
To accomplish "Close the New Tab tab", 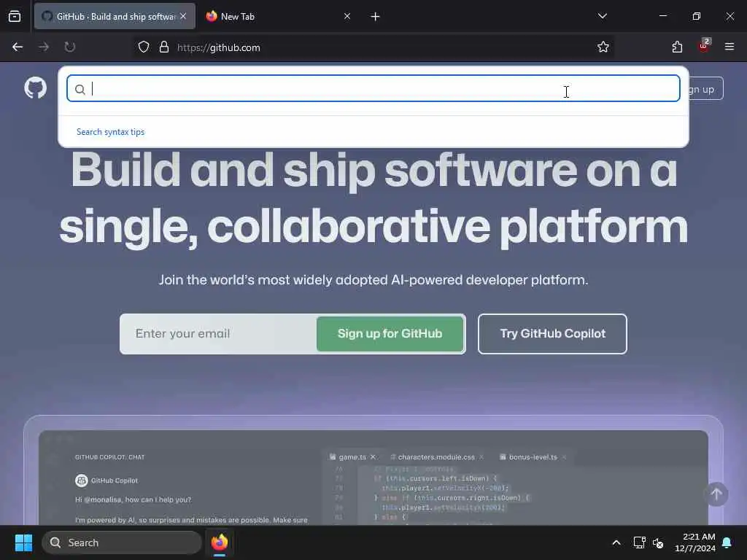I will pyautogui.click(x=347, y=16).
